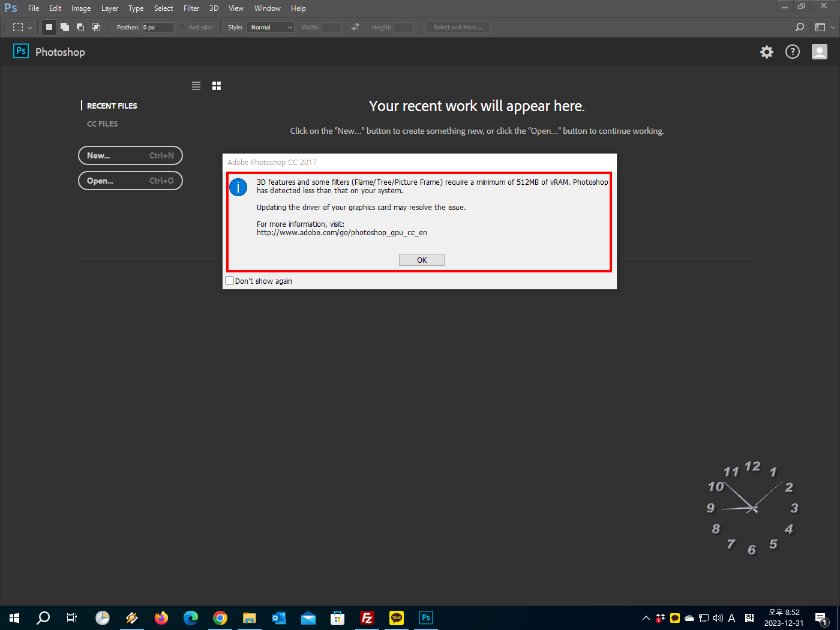Choose Subtract from selection mode icon
Screen dimensions: 840x630
[80, 27]
